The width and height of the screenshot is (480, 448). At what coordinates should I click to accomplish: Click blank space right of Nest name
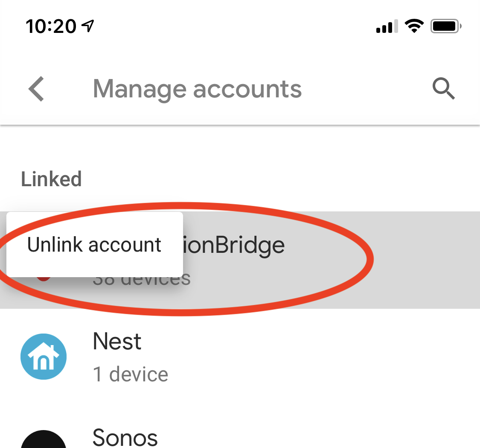tap(299, 342)
